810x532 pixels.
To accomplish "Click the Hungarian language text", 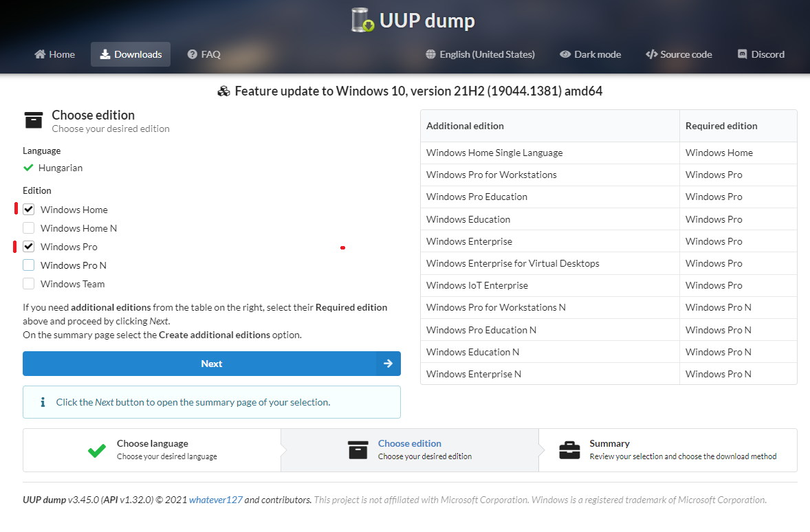I will click(x=61, y=168).
